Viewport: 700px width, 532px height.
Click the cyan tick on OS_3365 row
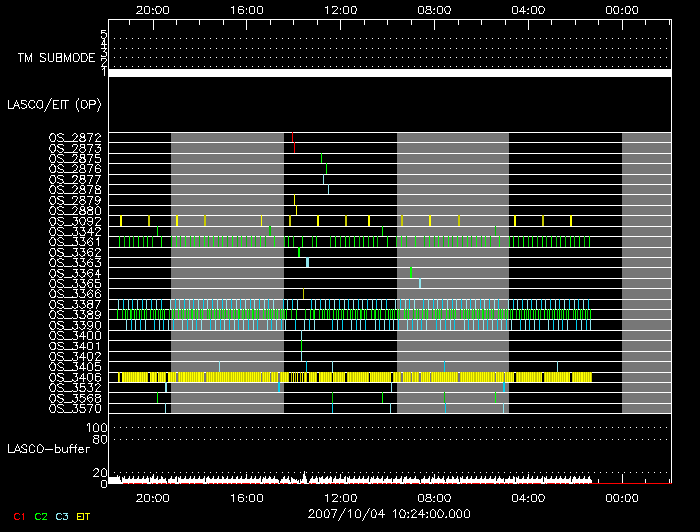click(x=420, y=283)
